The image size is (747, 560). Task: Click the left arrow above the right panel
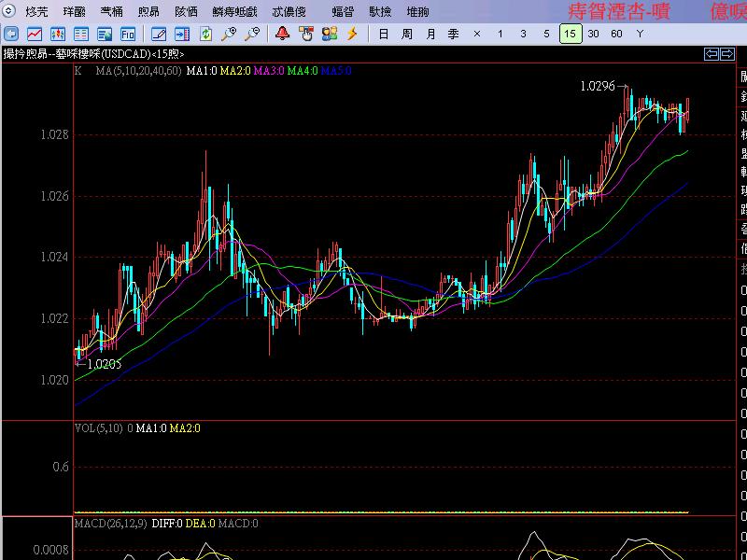click(x=712, y=53)
